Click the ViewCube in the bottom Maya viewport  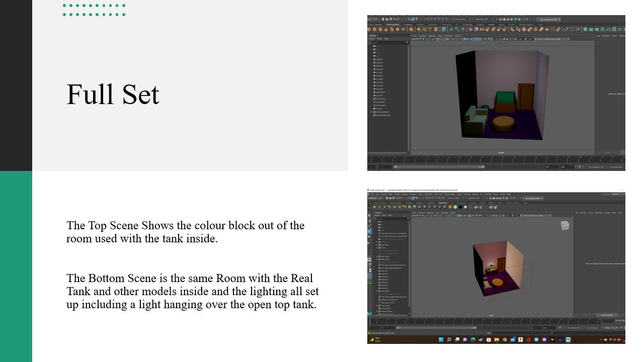coord(565,225)
